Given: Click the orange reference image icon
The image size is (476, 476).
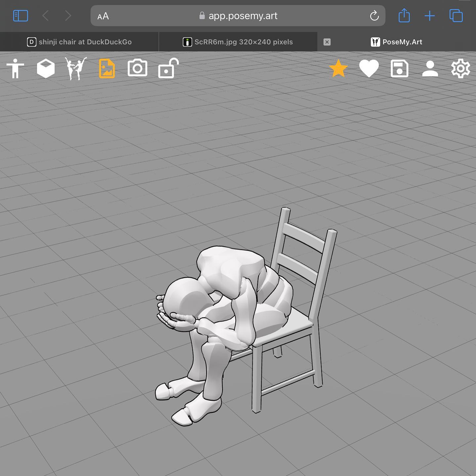Looking at the screenshot, I should [107, 68].
